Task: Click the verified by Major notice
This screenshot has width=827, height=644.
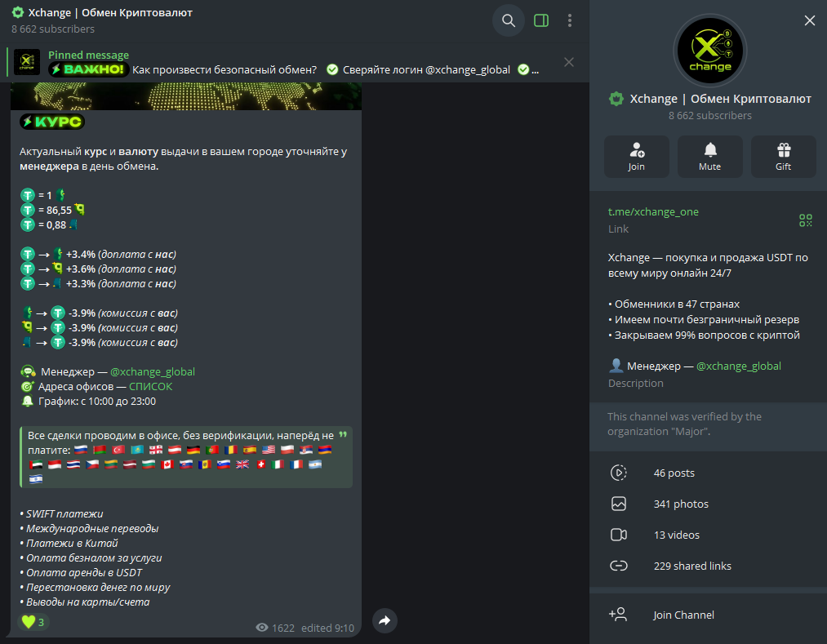Action: [x=685, y=424]
